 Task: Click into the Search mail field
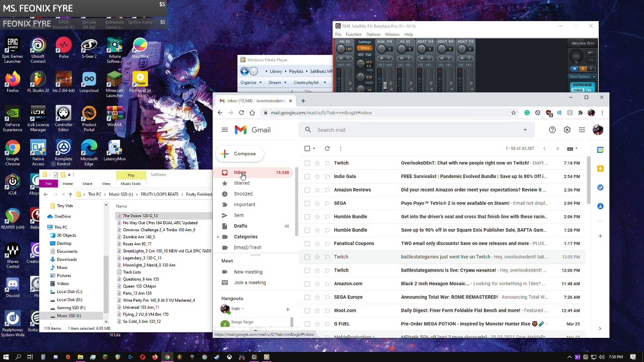pyautogui.click(x=417, y=130)
